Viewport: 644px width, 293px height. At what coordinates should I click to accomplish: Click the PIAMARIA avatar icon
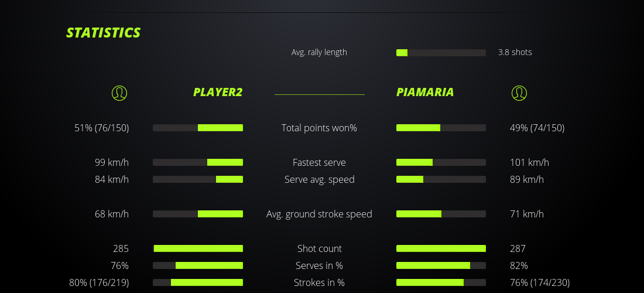point(519,93)
